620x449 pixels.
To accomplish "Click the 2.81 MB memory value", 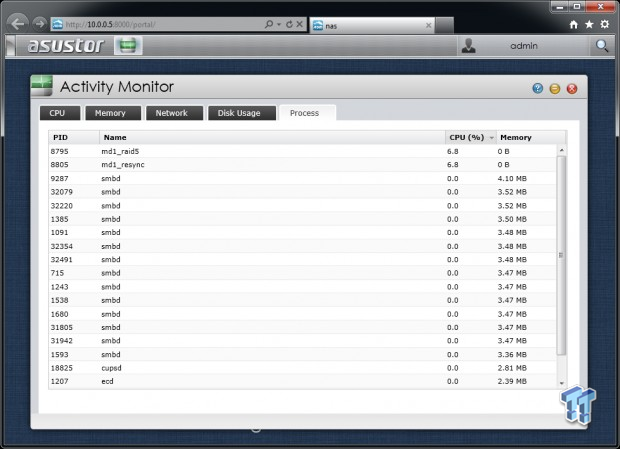I will [512, 368].
